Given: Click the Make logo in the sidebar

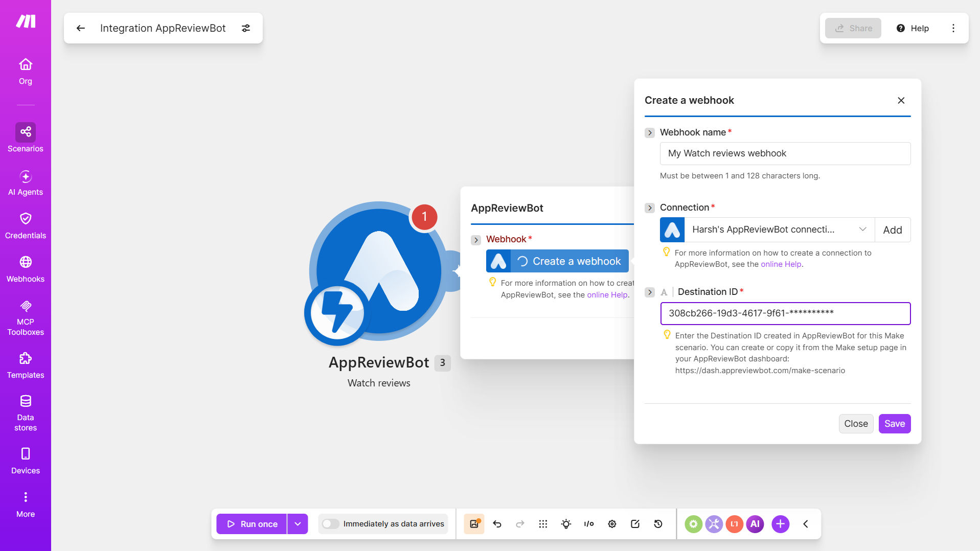Looking at the screenshot, I should click(26, 21).
